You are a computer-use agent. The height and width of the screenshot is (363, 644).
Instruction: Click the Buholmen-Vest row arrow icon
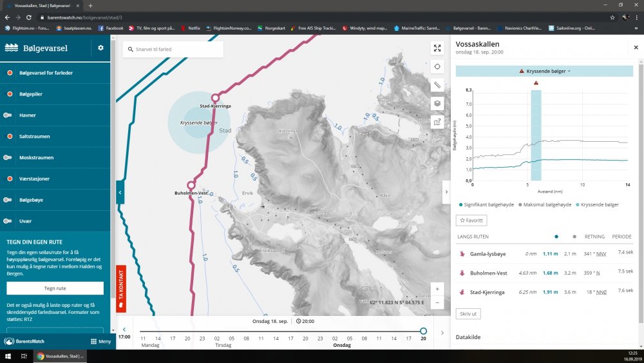(x=462, y=273)
